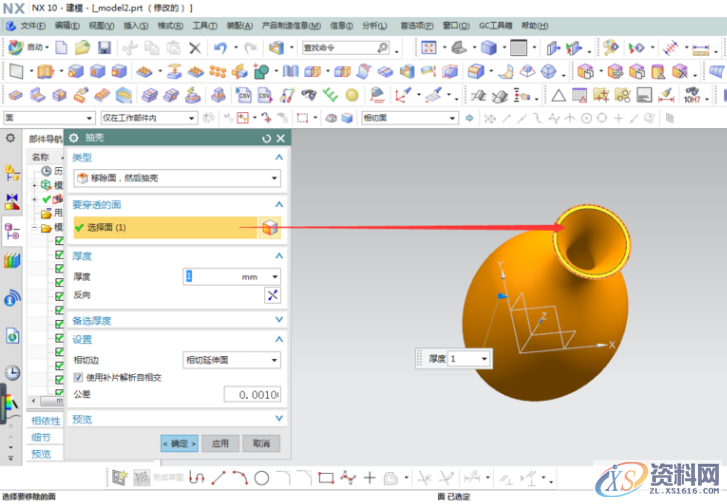Expand the 备选厚度 section

point(177,320)
